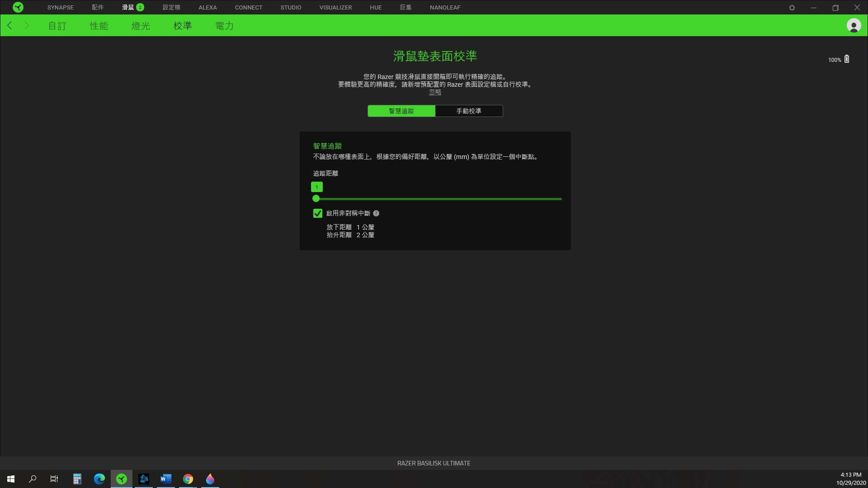The height and width of the screenshot is (488, 868).
Task: Open the NANOLEAF tab
Action: [x=445, y=7]
